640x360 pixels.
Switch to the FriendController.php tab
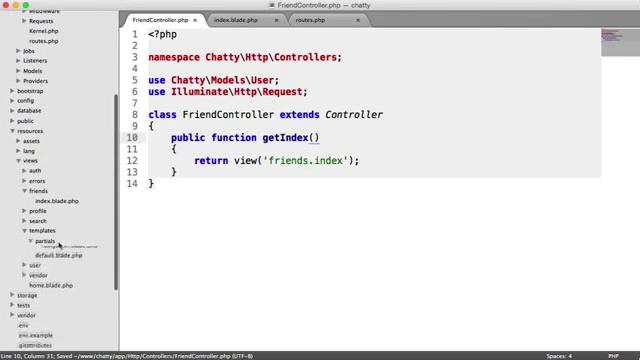[x=160, y=20]
